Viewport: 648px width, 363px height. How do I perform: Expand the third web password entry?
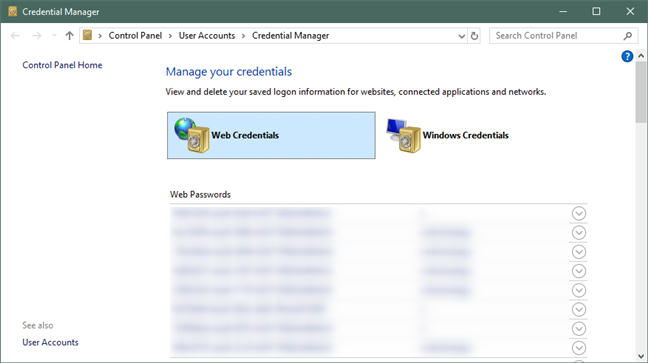click(x=579, y=252)
